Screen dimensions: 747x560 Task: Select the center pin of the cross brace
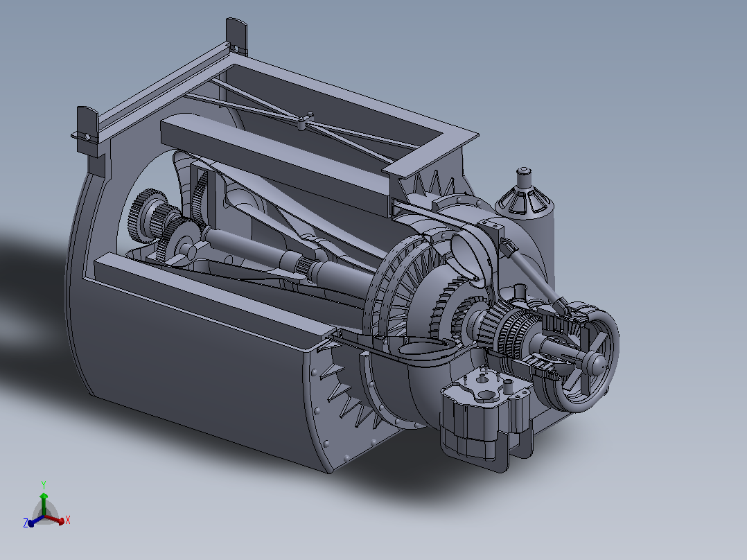(306, 121)
